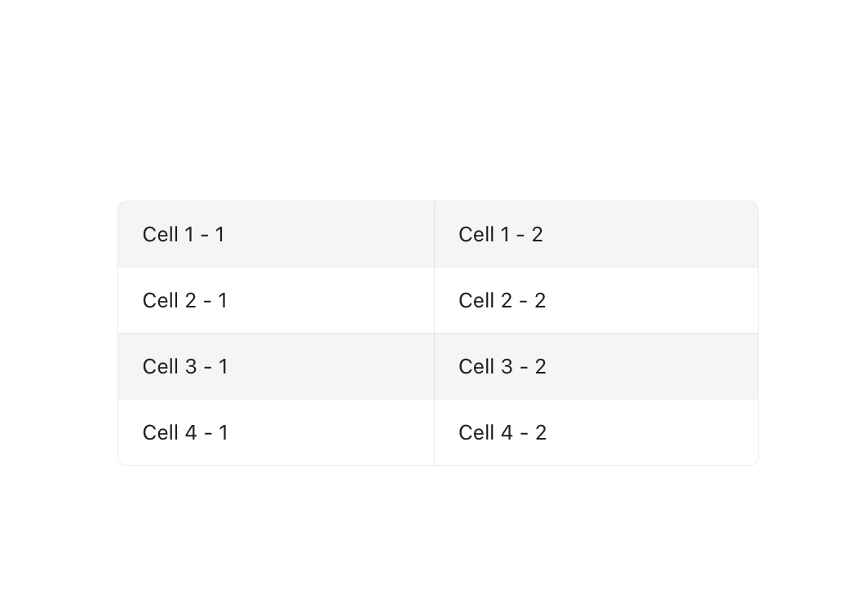The height and width of the screenshot is (610, 868).
Task: Click the final digit "2" in "Cell 4 - 2"
Action: tap(541, 433)
